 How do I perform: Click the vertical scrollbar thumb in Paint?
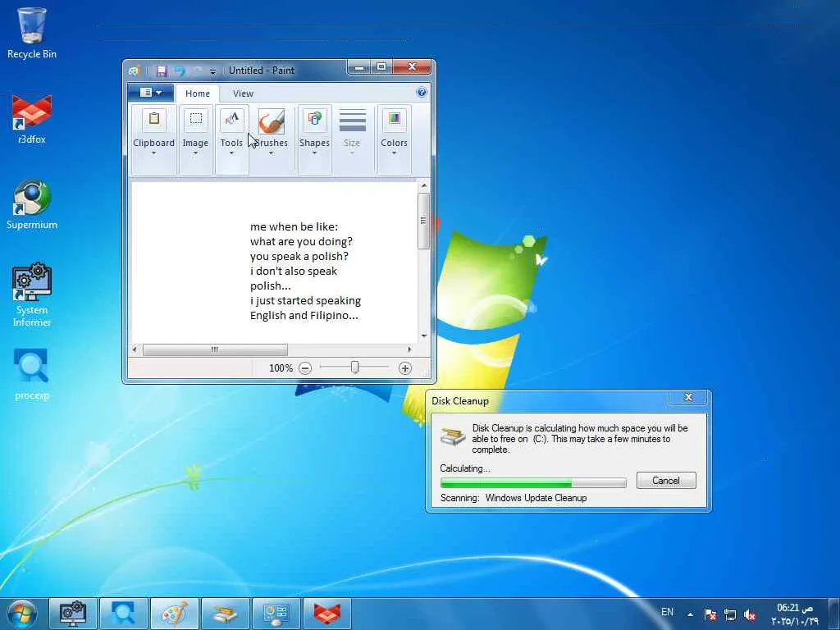pos(424,221)
